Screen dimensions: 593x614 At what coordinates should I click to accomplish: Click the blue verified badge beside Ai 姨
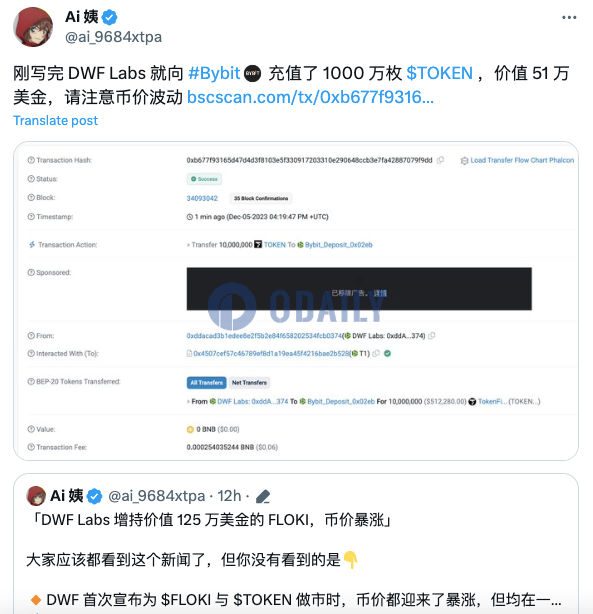(109, 18)
